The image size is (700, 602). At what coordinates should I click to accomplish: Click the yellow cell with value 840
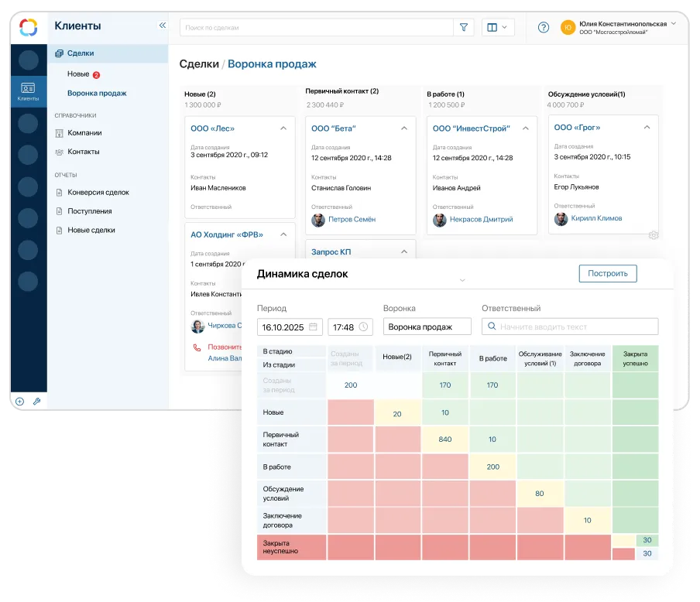444,440
